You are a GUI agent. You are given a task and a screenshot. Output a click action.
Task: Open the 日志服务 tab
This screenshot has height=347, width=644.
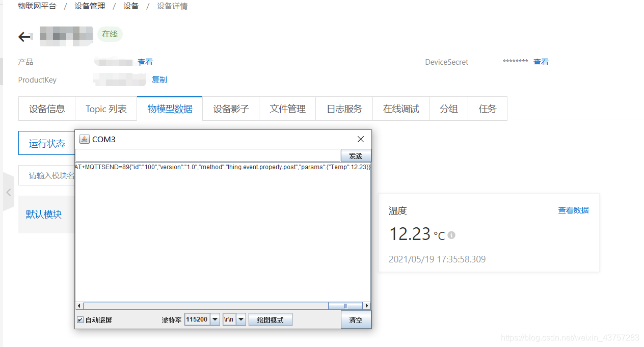click(x=344, y=109)
